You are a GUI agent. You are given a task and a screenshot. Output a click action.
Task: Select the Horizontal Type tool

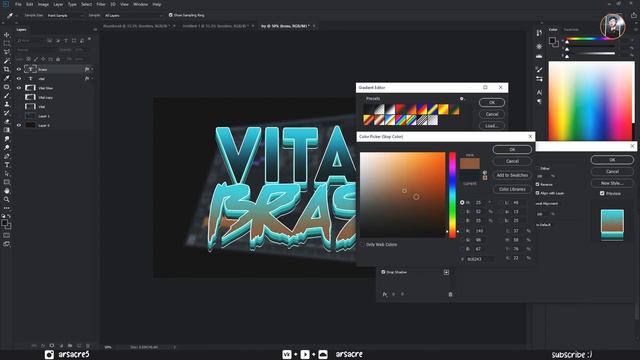7,165
